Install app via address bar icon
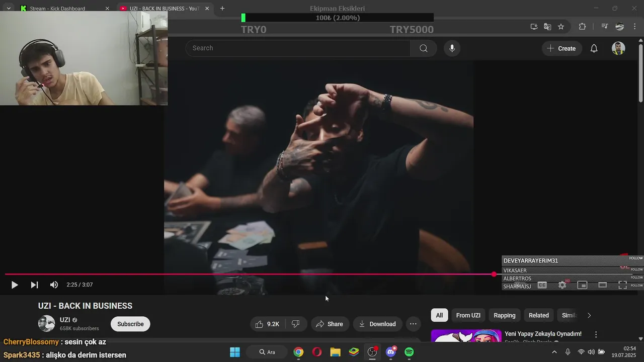Image resolution: width=644 pixels, height=362 pixels. pyautogui.click(x=534, y=27)
